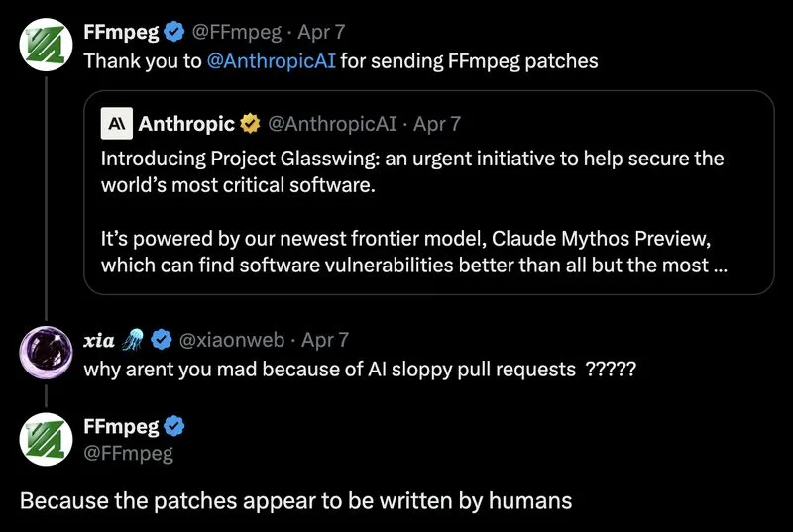The height and width of the screenshot is (532, 793).
Task: Open the @xiaonweb handle link
Action: (233, 340)
